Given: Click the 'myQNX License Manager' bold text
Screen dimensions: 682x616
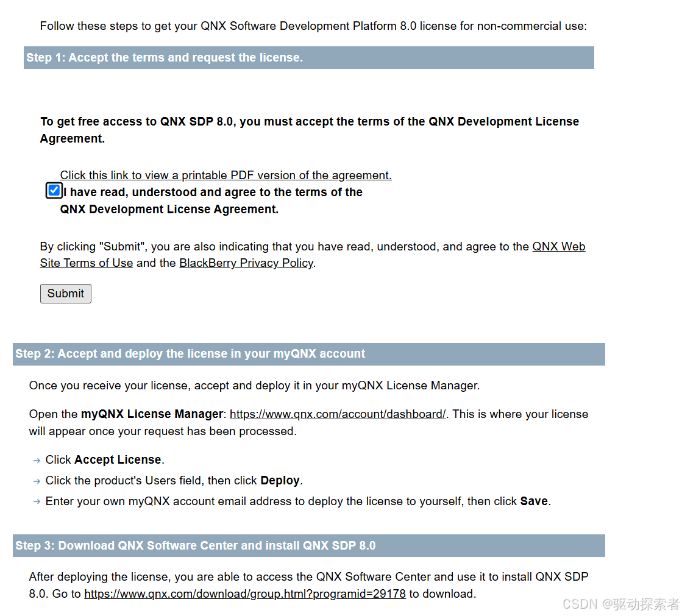Looking at the screenshot, I should (152, 414).
